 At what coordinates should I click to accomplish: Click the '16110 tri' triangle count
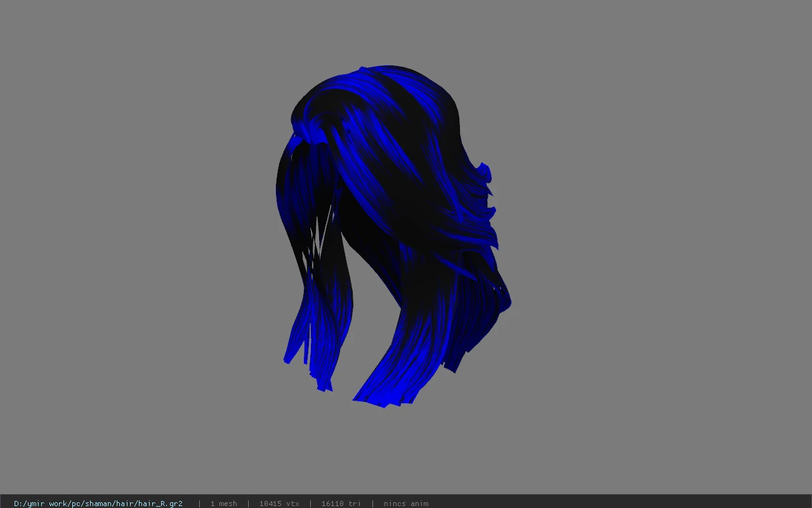tap(341, 504)
